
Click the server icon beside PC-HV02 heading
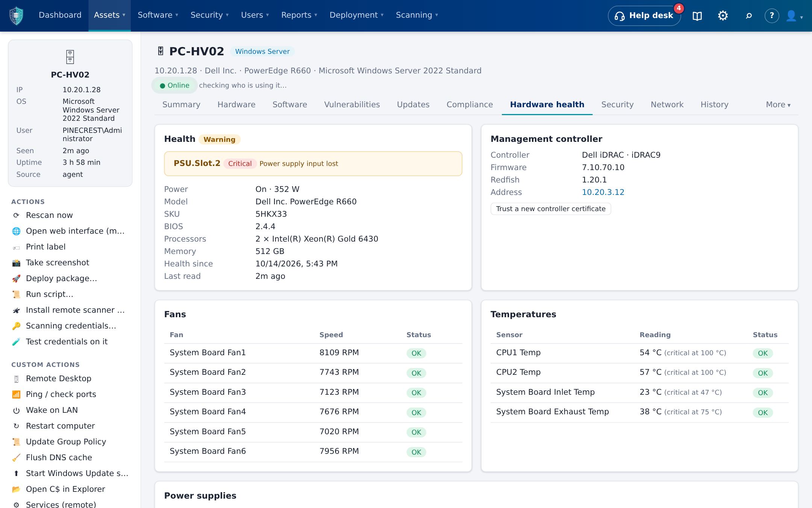(161, 51)
